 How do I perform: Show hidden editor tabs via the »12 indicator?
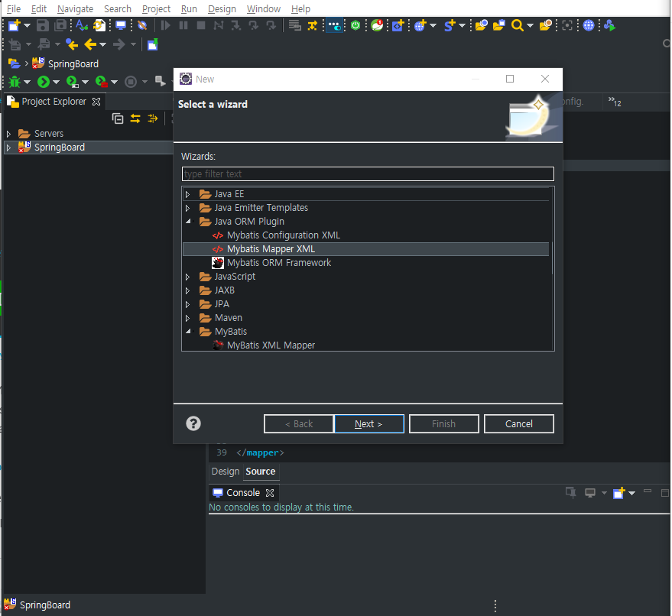(x=615, y=102)
